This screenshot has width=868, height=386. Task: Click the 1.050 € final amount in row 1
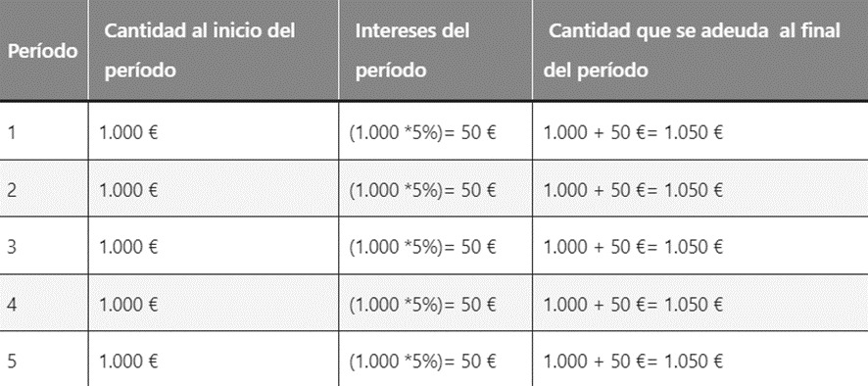tap(693, 133)
